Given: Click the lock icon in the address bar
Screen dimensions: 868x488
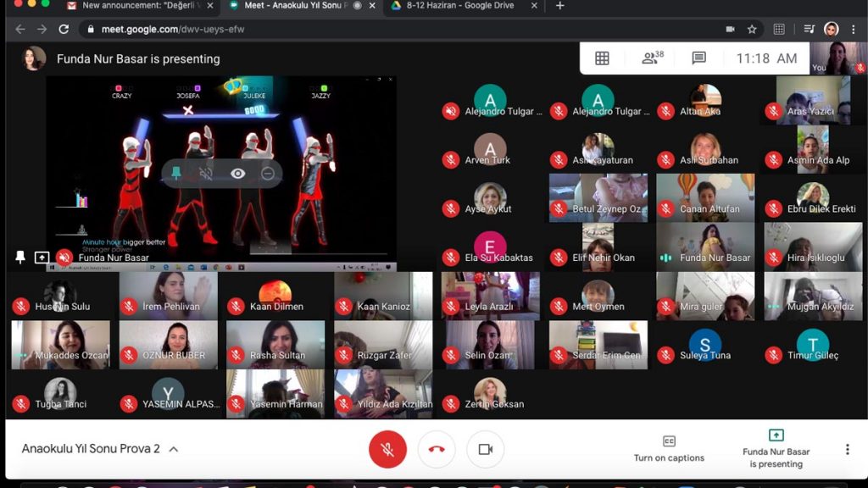Looking at the screenshot, I should tap(91, 30).
